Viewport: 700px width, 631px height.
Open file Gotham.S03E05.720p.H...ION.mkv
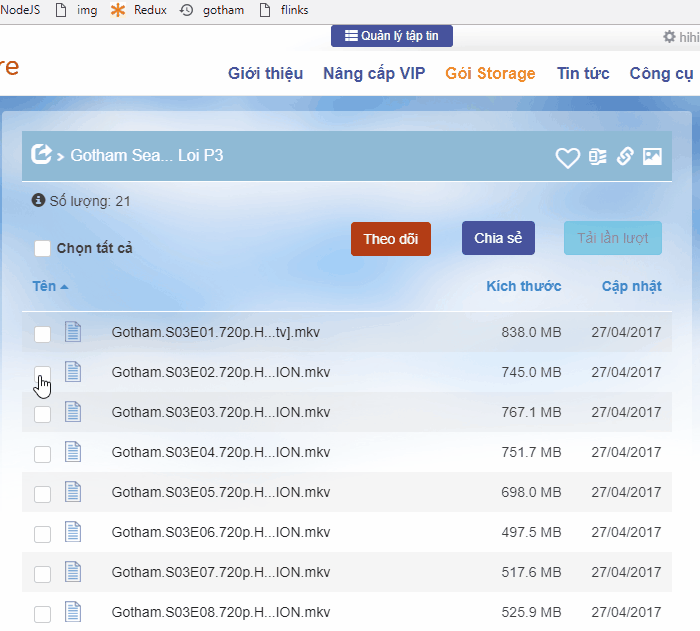[x=221, y=492]
